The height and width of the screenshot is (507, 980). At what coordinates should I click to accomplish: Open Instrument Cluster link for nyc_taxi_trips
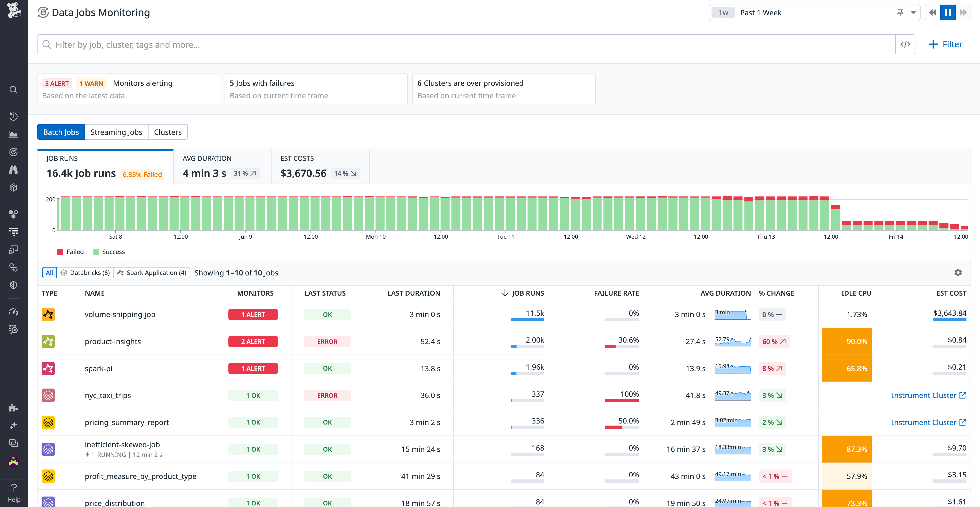926,395
